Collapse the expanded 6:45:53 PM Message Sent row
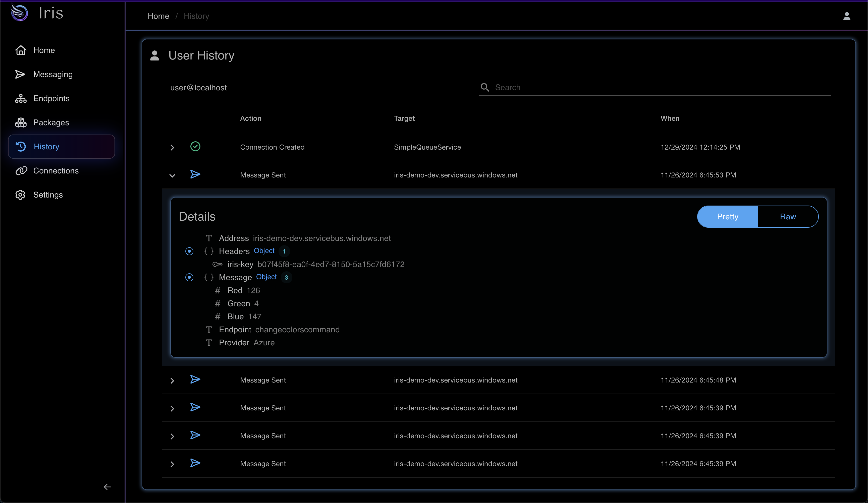 (172, 176)
